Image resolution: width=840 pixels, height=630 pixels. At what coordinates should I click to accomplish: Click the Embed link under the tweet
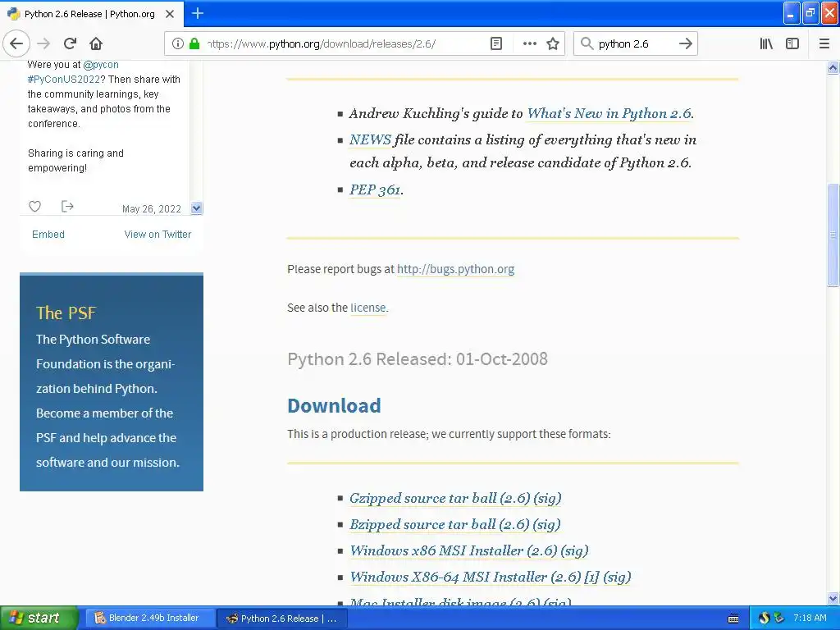coord(48,234)
